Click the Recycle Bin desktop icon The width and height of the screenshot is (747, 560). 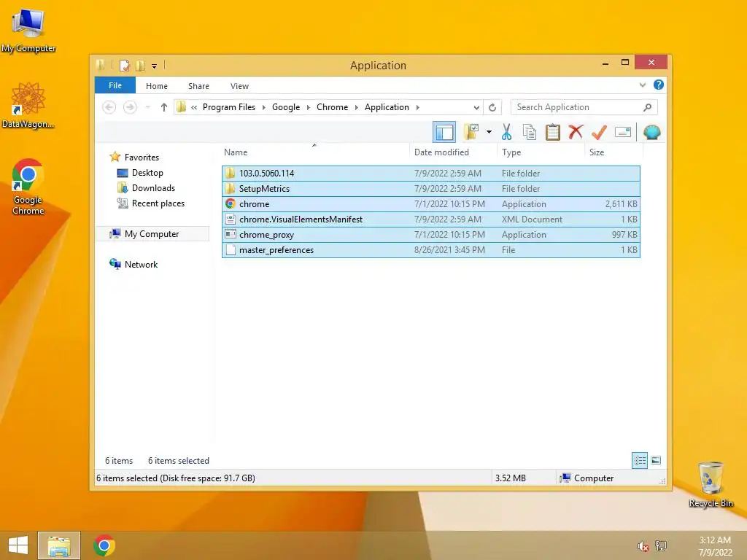click(x=711, y=484)
